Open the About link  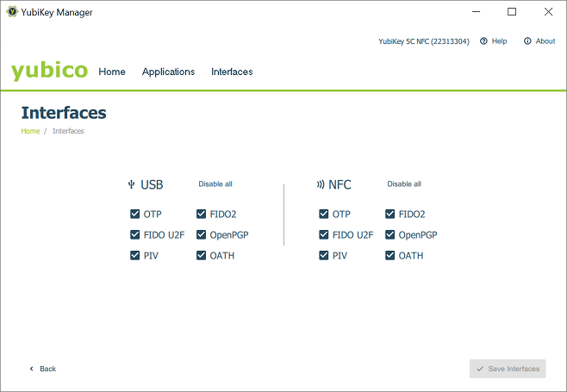[x=539, y=40]
